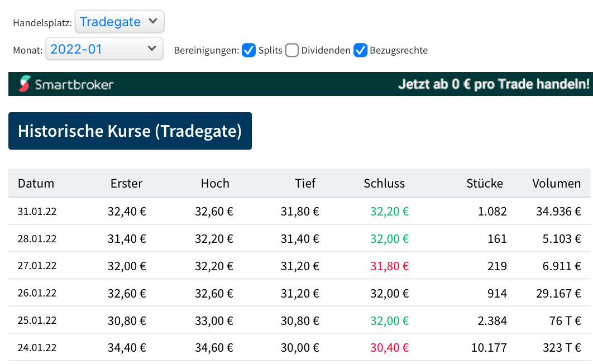Open the Handelsplatz Tradegate dropdown
This screenshot has height=364, width=593.
pyautogui.click(x=119, y=22)
